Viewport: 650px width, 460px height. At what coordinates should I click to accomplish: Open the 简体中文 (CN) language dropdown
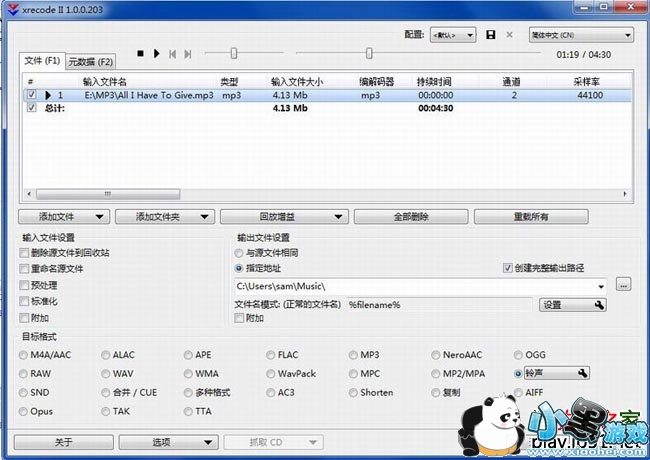pyautogui.click(x=581, y=35)
